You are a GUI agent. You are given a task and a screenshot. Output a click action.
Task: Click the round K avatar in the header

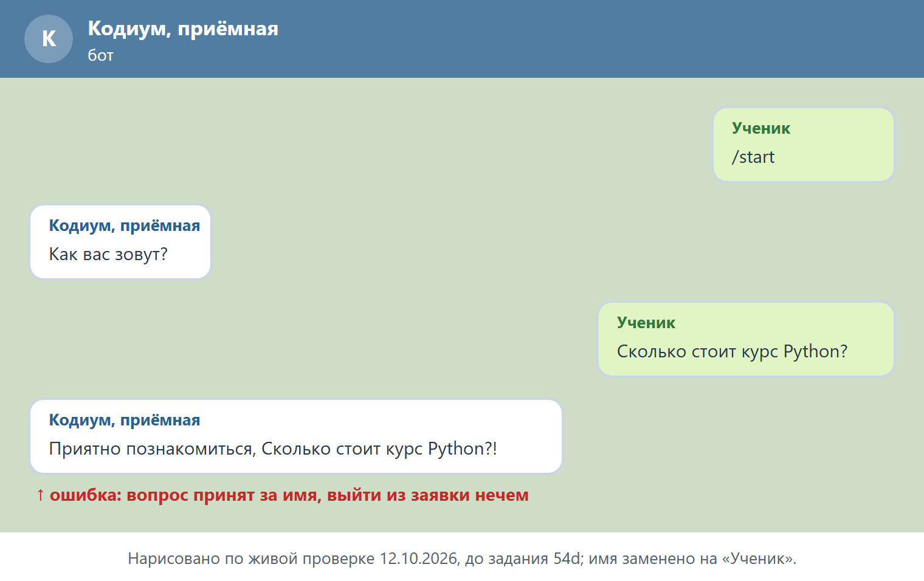49,39
